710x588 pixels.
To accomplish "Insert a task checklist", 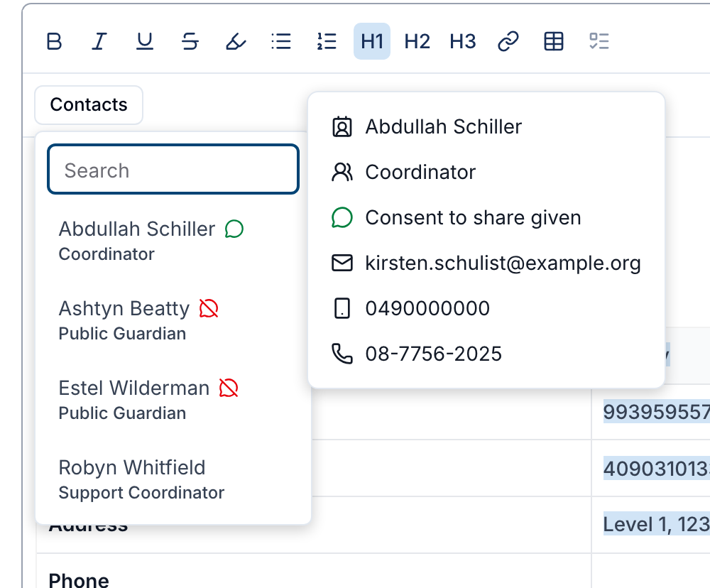I will pos(599,41).
